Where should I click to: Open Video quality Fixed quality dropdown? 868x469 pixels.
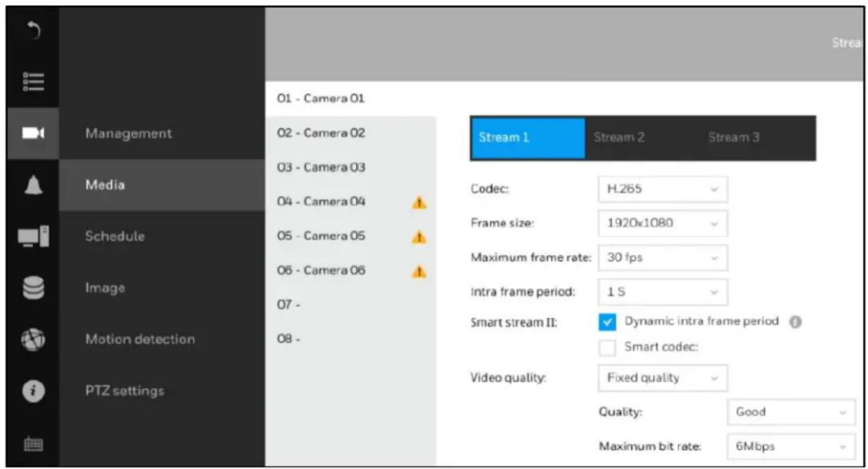click(663, 378)
